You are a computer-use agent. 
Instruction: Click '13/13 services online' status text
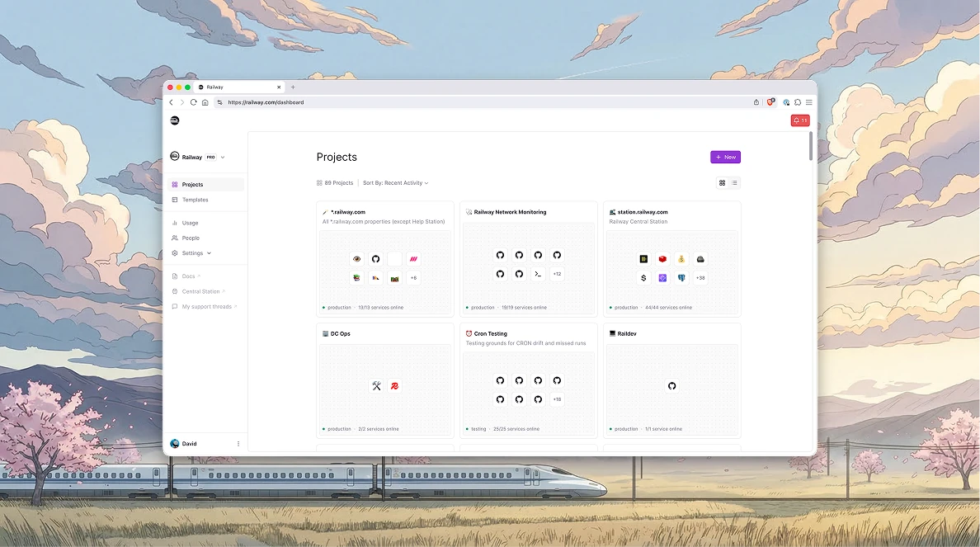(x=380, y=308)
